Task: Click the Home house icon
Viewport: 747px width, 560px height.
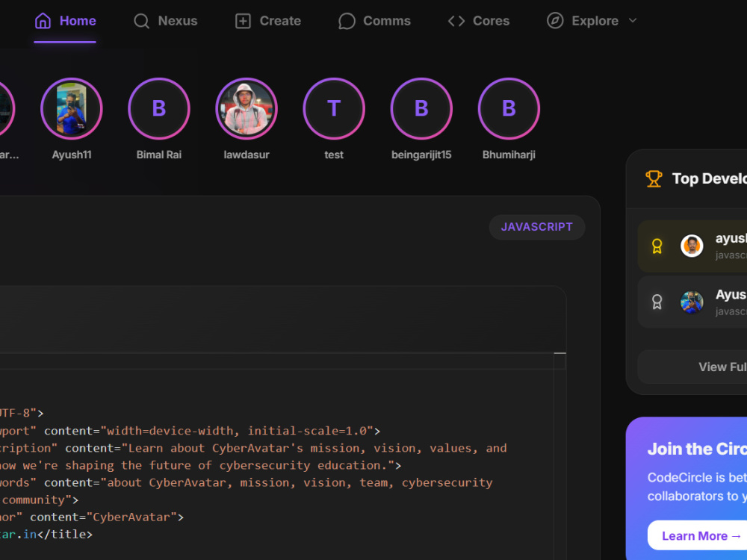Action: [x=43, y=21]
